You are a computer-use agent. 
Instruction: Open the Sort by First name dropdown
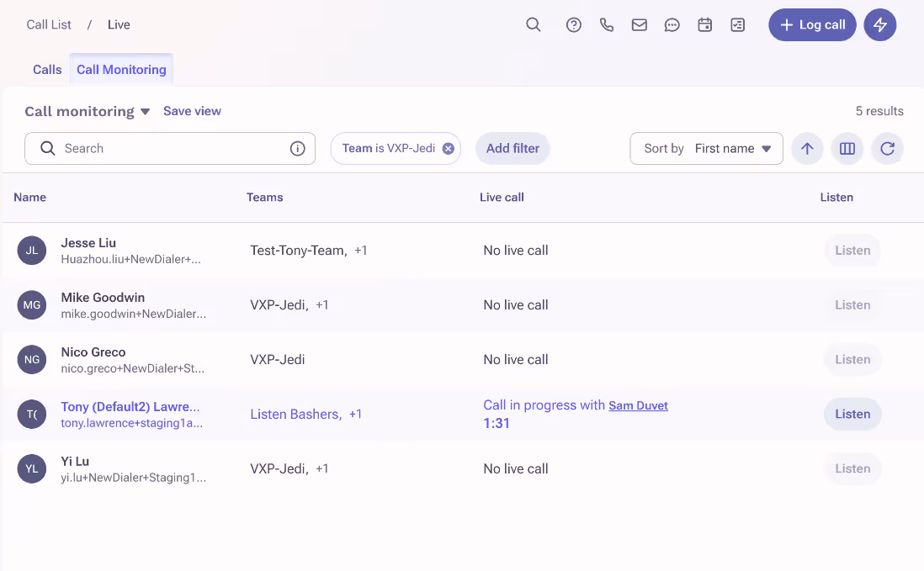pyautogui.click(x=706, y=148)
